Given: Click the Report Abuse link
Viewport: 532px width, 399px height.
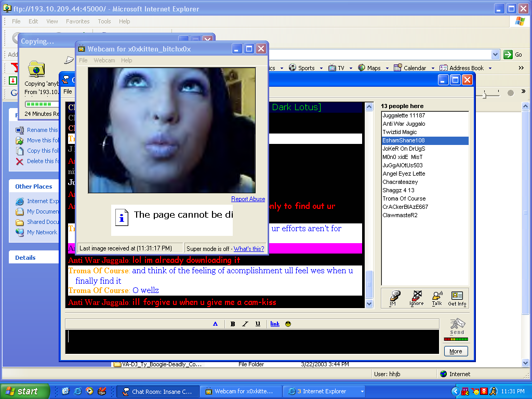Looking at the screenshot, I should coord(248,199).
